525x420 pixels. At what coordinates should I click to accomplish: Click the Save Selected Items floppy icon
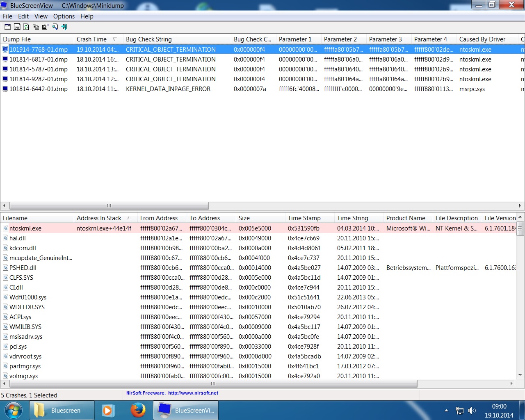click(x=17, y=27)
